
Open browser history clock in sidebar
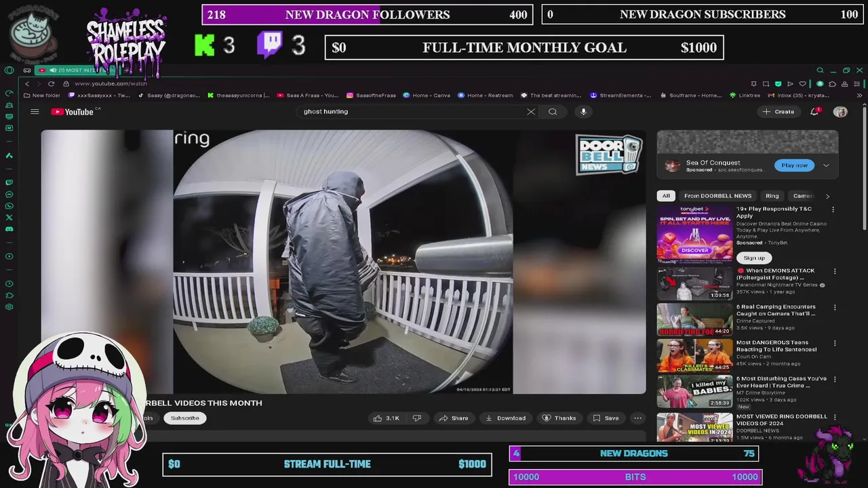click(9, 283)
